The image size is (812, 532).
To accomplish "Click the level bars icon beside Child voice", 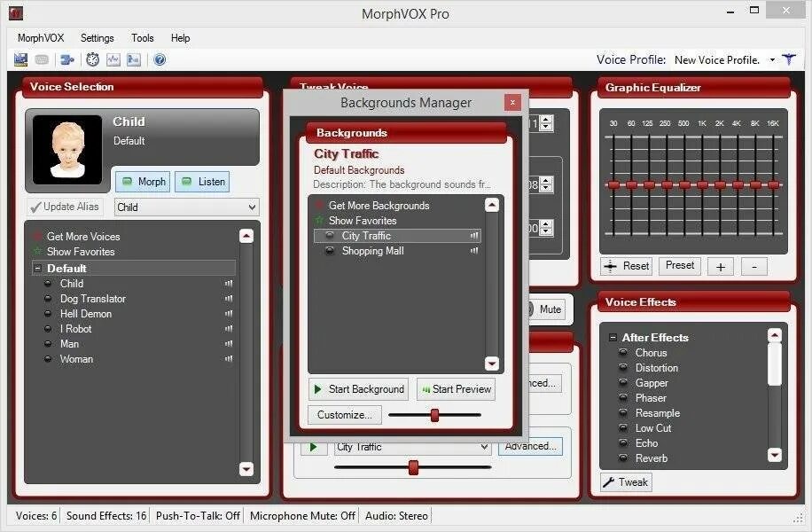I will tap(229, 284).
